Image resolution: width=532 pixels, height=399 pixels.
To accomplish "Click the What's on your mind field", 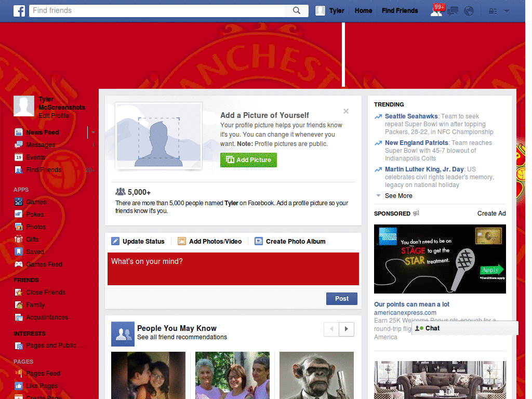I will pos(233,269).
